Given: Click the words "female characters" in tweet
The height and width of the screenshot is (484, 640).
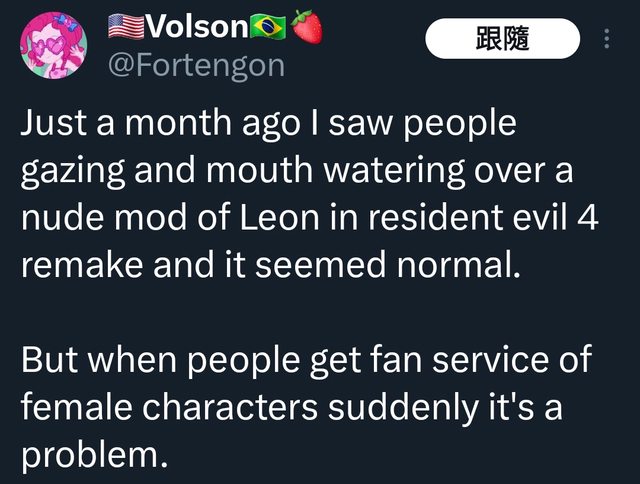Looking at the screenshot, I should click(174, 408).
